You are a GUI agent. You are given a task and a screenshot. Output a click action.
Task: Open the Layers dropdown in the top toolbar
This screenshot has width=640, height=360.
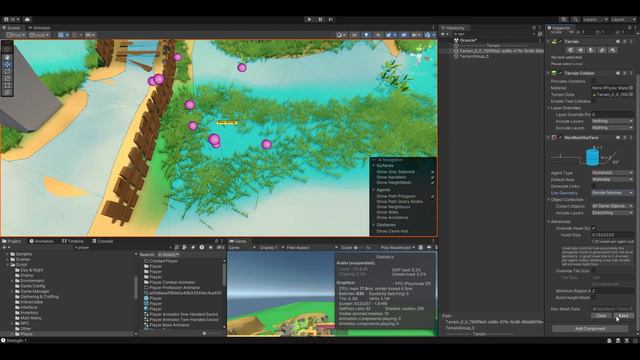point(595,19)
